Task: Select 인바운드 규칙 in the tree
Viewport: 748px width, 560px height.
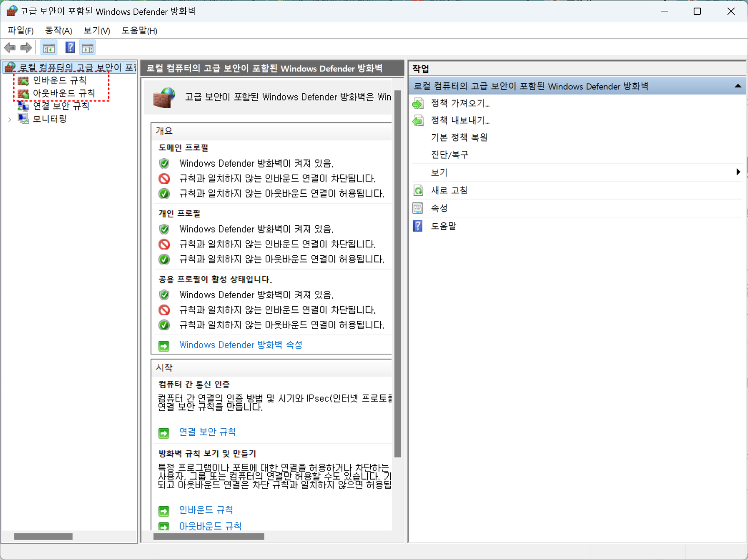Action: pyautogui.click(x=60, y=80)
